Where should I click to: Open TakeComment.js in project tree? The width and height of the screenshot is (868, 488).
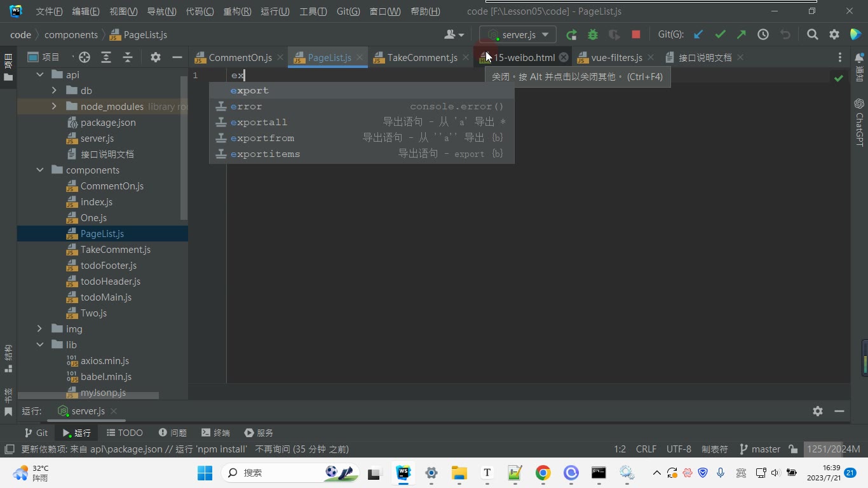pos(115,250)
